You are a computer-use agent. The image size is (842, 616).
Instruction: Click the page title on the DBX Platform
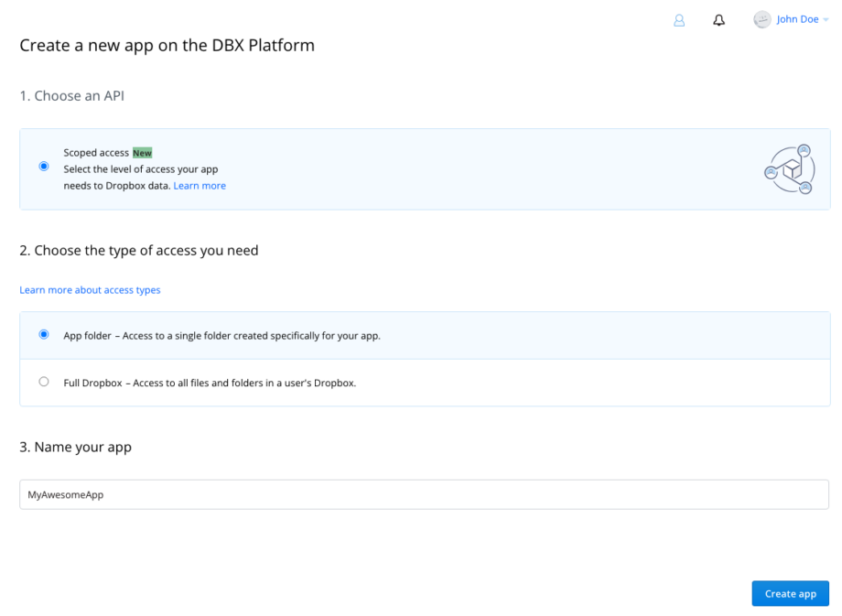pyautogui.click(x=167, y=45)
